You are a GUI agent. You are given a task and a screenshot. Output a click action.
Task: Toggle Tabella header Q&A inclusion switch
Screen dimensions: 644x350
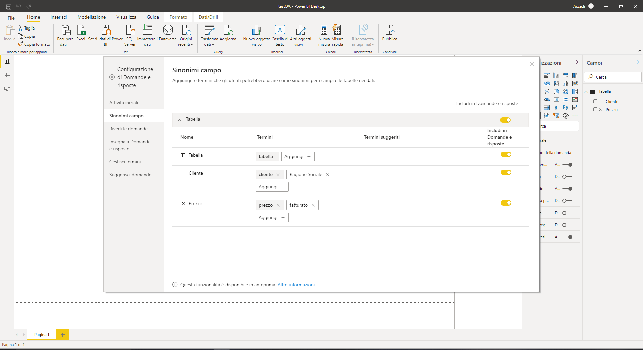click(x=505, y=120)
